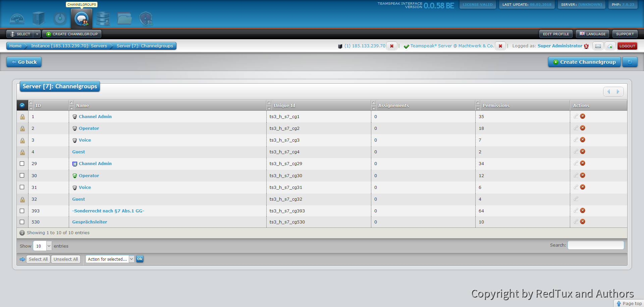This screenshot has height=307, width=644.
Task: Sort the table by ID column
Action: (x=49, y=105)
